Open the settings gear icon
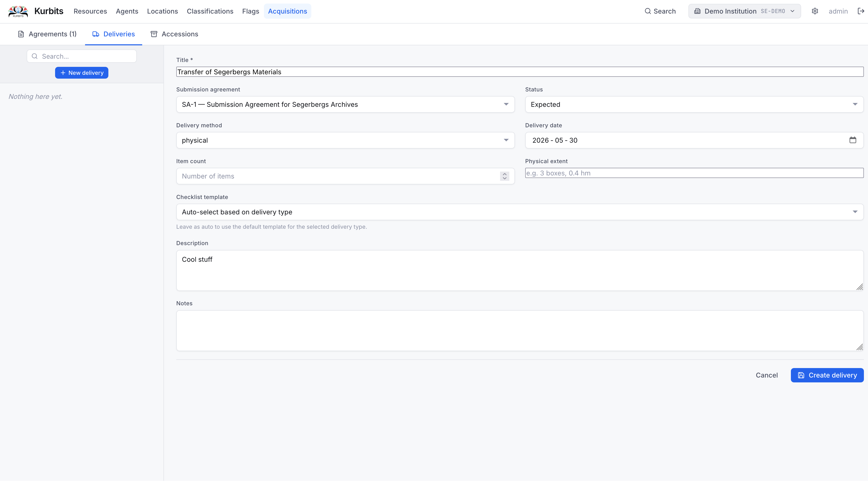This screenshot has width=868, height=481. 815,11
